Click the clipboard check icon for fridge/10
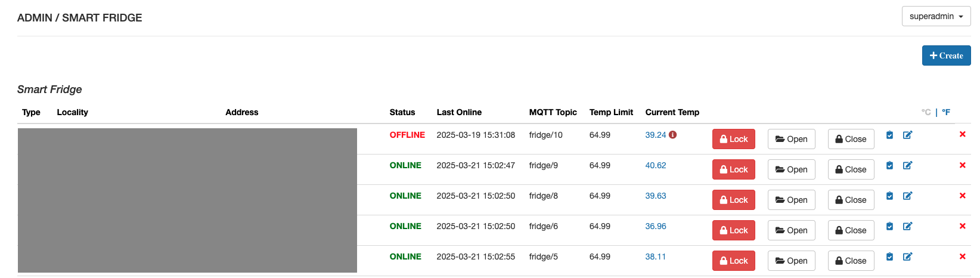This screenshot has width=980, height=278. coord(889,135)
